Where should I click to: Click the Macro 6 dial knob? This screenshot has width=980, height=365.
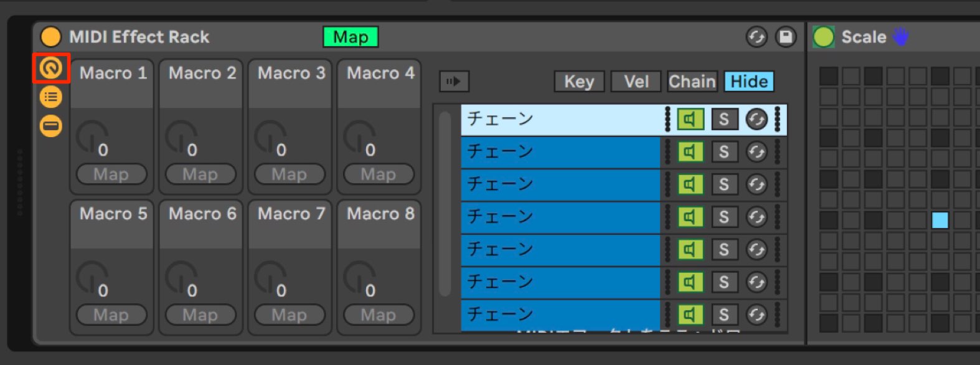pos(181,277)
